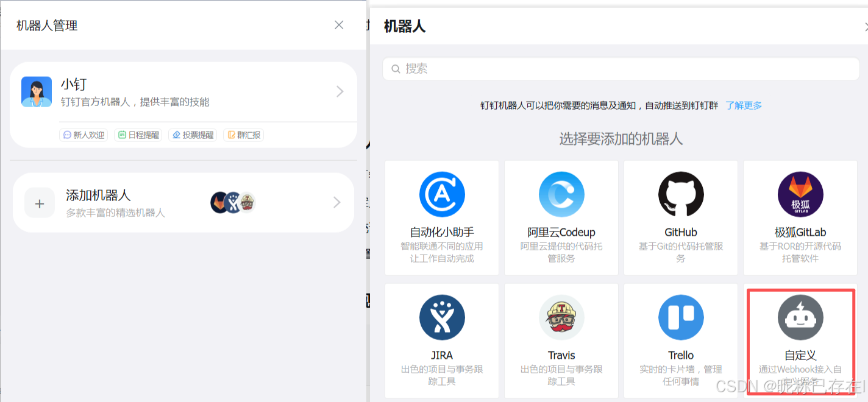Enable the 投票提醒 skill tag
The image size is (868, 402).
[x=192, y=135]
